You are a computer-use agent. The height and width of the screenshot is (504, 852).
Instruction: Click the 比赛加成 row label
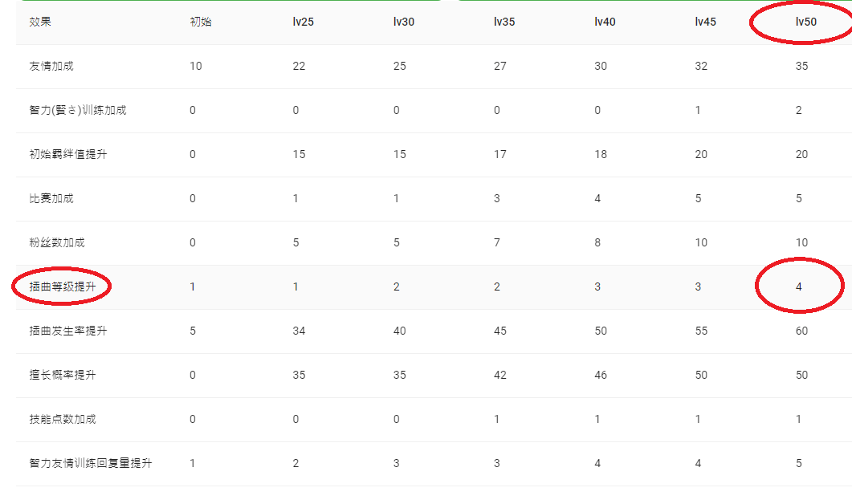[x=51, y=198]
